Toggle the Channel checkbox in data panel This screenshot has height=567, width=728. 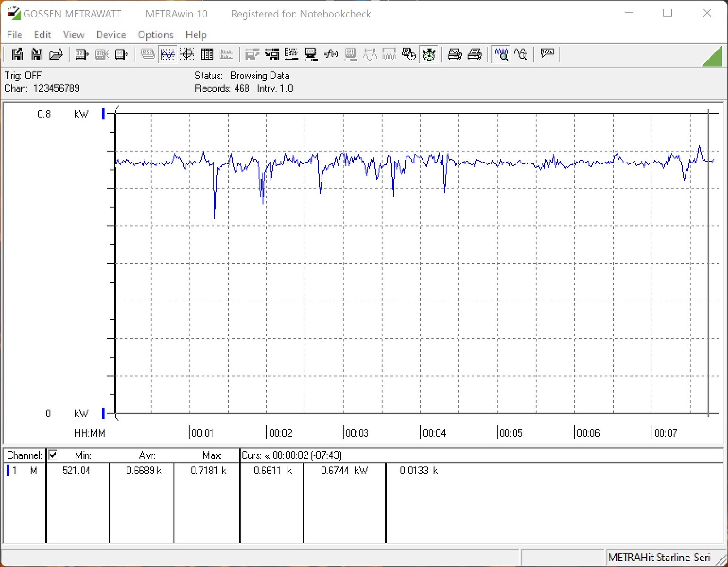tap(53, 455)
